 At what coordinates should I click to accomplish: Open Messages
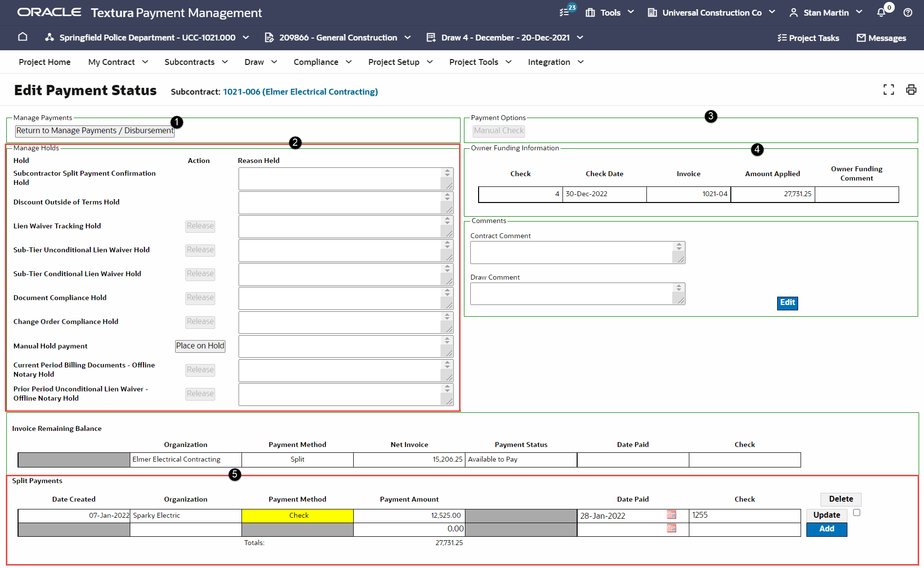click(881, 38)
